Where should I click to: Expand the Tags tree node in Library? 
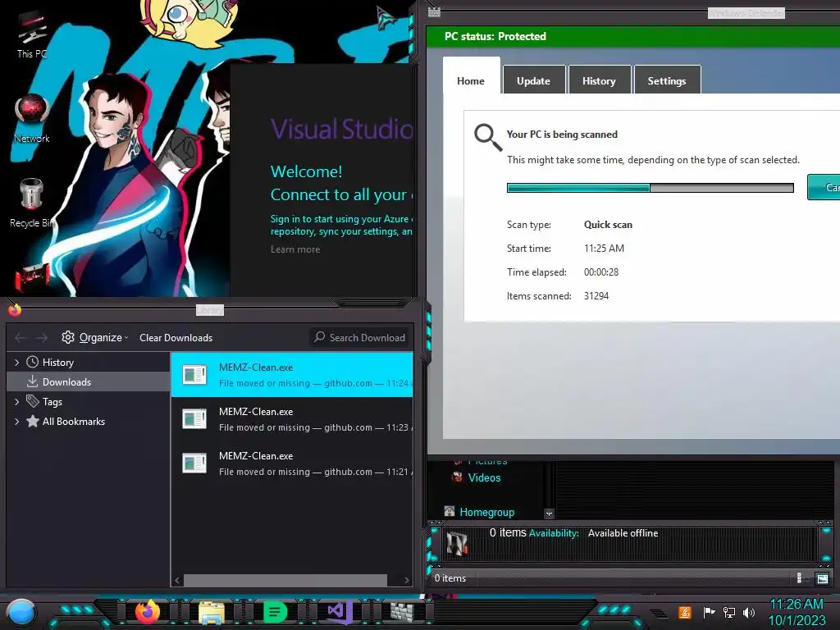pyautogui.click(x=16, y=401)
